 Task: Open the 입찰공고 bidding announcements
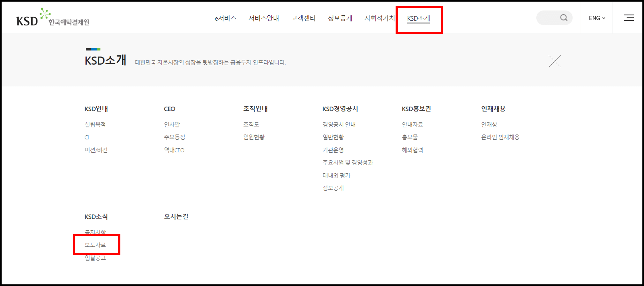click(96, 258)
